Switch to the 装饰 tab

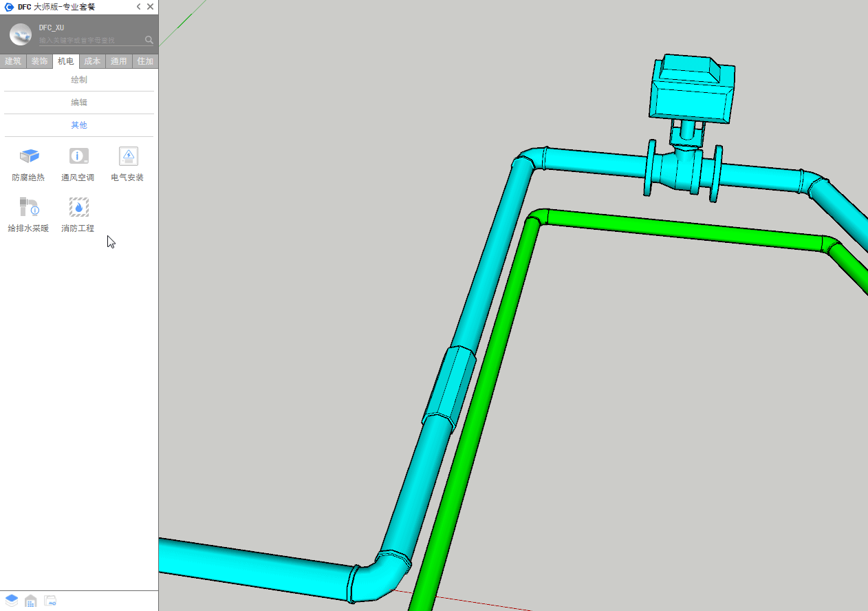[x=39, y=61]
